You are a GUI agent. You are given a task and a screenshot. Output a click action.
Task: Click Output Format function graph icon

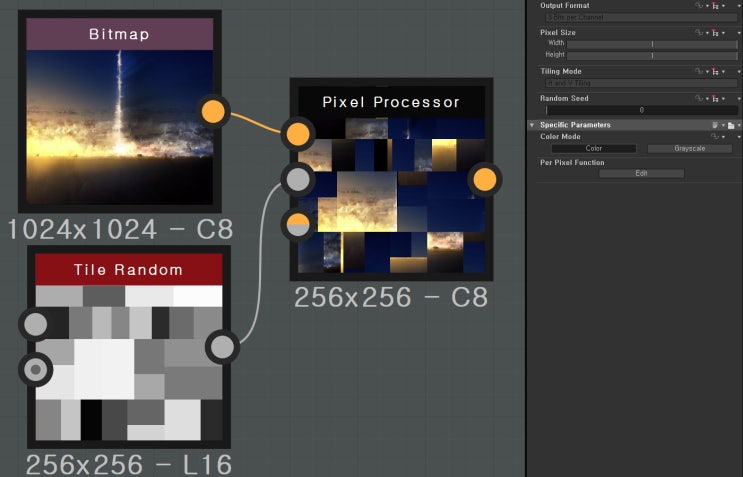click(699, 6)
